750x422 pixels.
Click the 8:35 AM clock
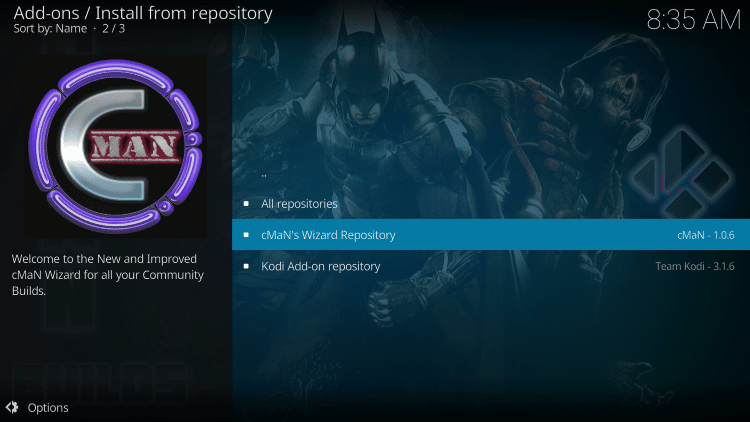point(693,22)
